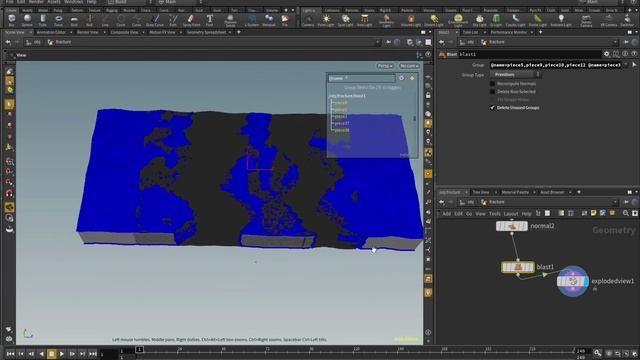This screenshot has height=360, width=640.
Task: Add an Ambient Light from the shelf
Action: coord(561,20)
